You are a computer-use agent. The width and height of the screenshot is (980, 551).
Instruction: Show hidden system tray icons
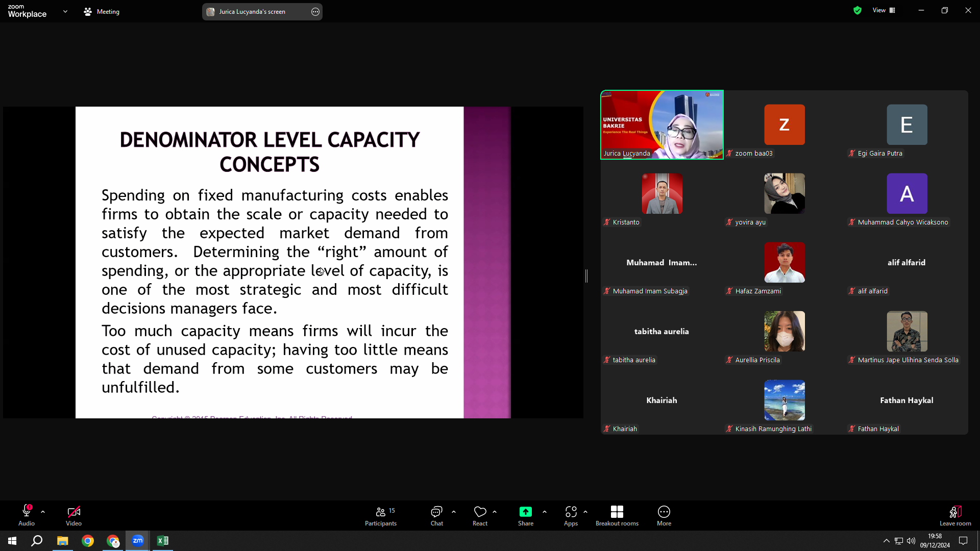coord(887,541)
